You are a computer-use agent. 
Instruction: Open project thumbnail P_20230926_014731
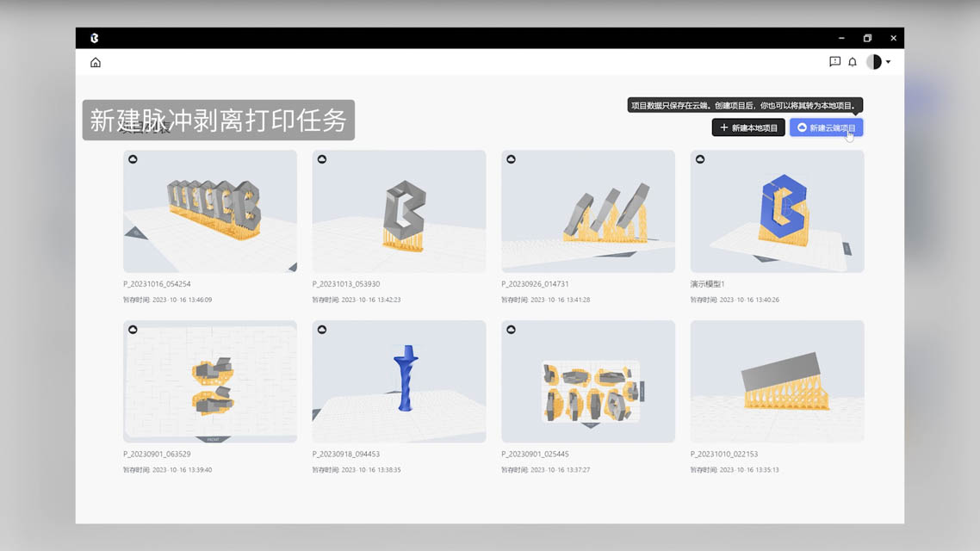(588, 211)
